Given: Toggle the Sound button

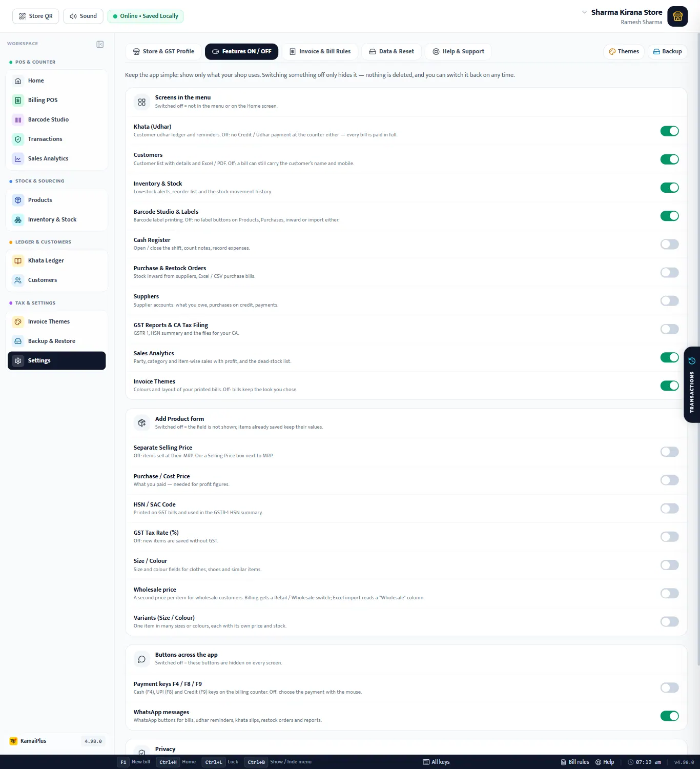Looking at the screenshot, I should [83, 16].
